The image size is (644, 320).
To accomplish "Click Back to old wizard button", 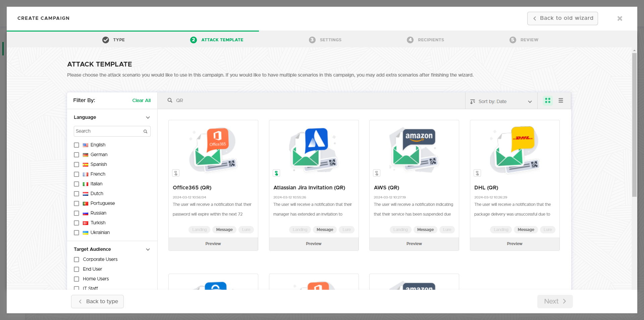I will click(x=562, y=18).
